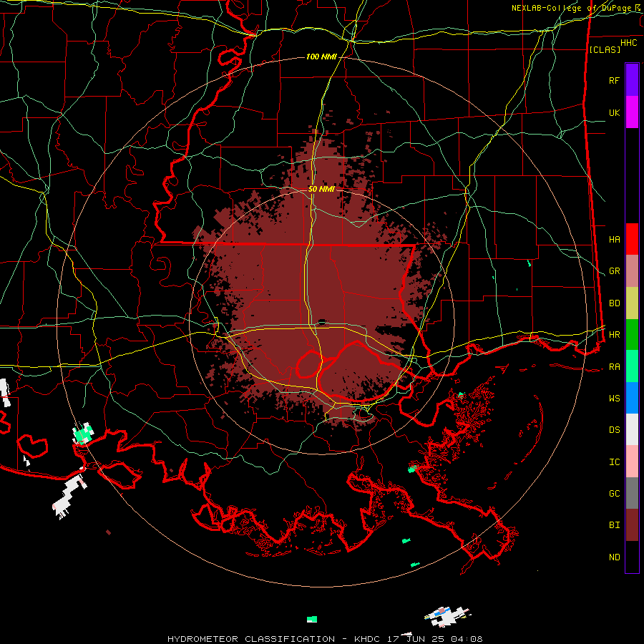The image size is (644, 644).
Task: Click the 04:08 timestamp text
Action: pyautogui.click(x=466, y=639)
